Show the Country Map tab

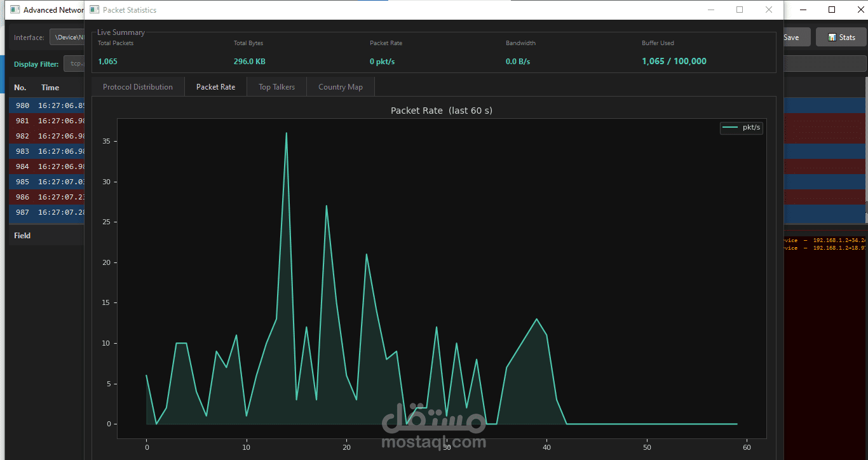coord(341,87)
